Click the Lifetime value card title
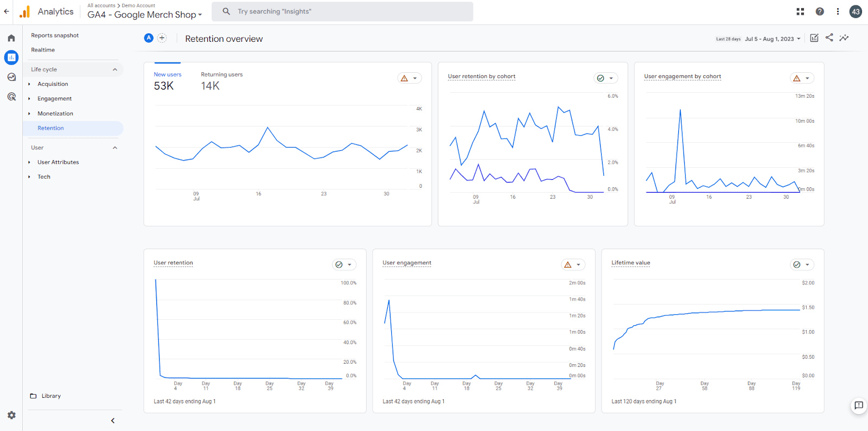 (630, 263)
